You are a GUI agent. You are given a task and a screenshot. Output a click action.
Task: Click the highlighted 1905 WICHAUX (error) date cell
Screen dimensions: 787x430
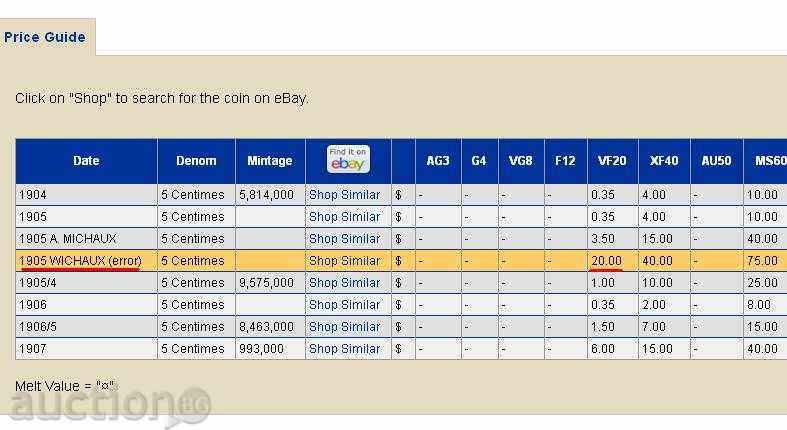[81, 261]
